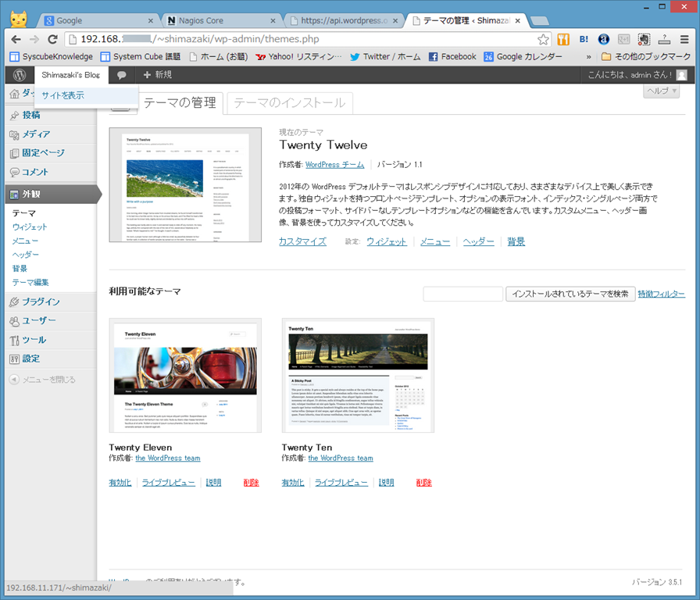
Task: Click the address bar URL field
Action: [x=308, y=39]
